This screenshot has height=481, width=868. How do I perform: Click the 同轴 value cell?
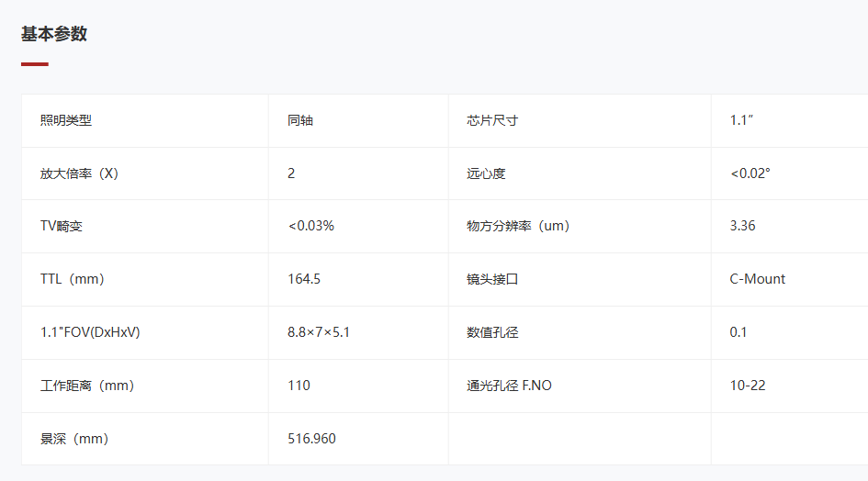point(358,120)
